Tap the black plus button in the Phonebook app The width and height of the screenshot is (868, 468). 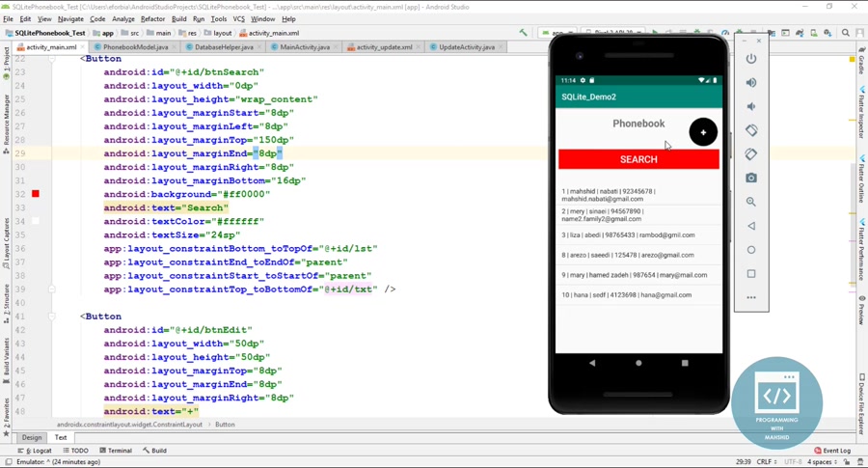(703, 132)
